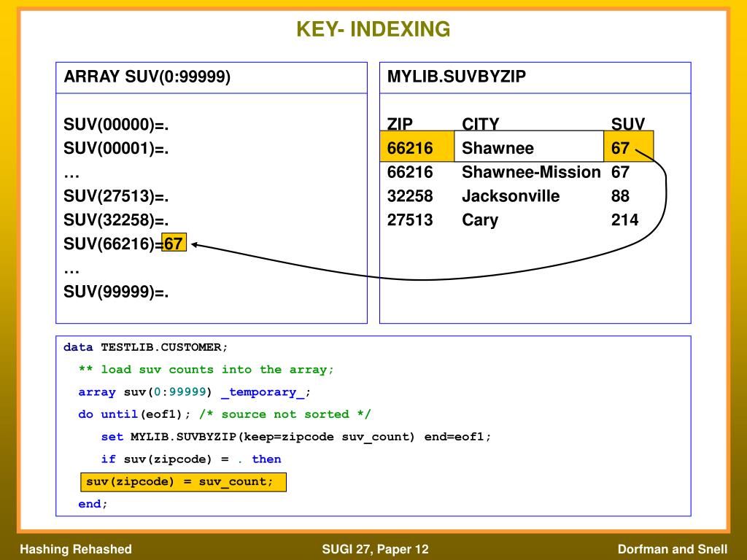The height and width of the screenshot is (560, 747).
Task: Click the SUV(00000)=. array line
Action: click(x=116, y=125)
